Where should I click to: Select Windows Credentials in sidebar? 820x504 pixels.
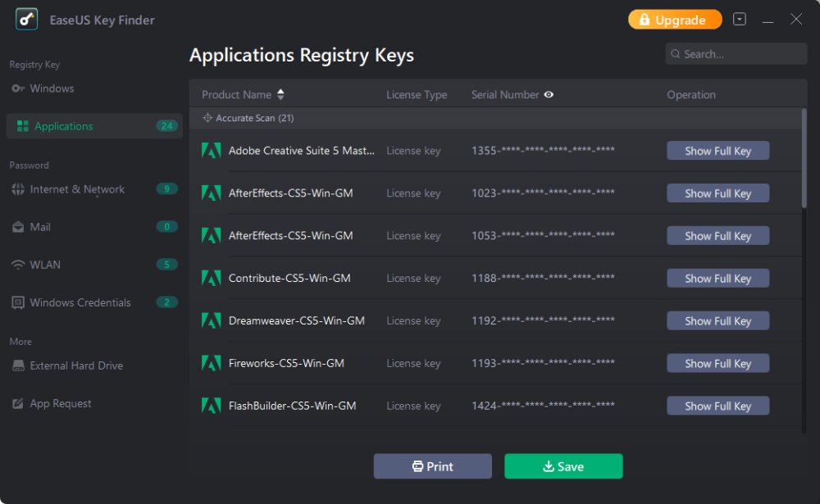pos(80,302)
